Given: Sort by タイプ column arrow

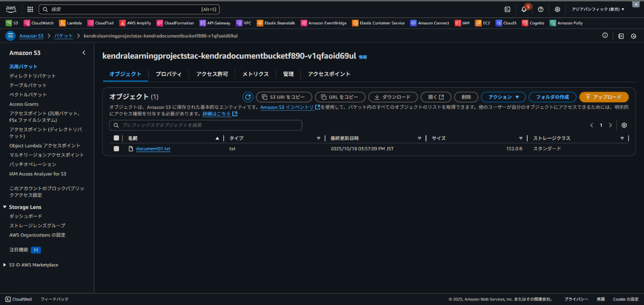Looking at the screenshot, I should (318, 138).
